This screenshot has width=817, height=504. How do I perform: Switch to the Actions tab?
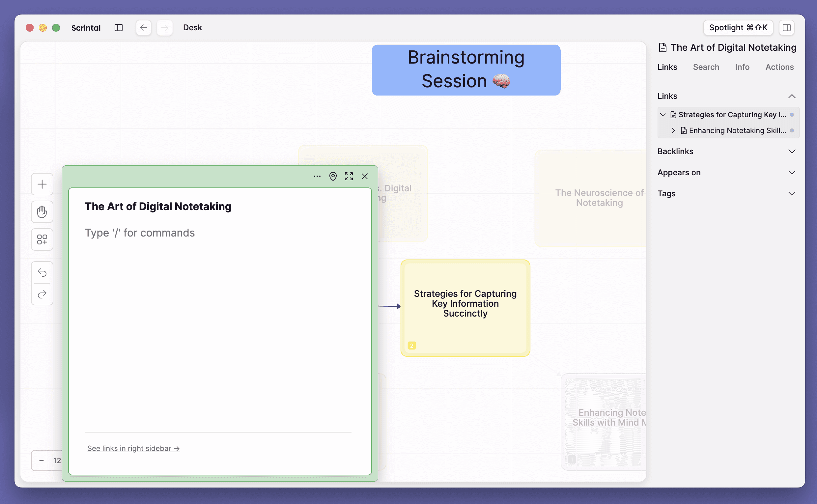coord(779,67)
